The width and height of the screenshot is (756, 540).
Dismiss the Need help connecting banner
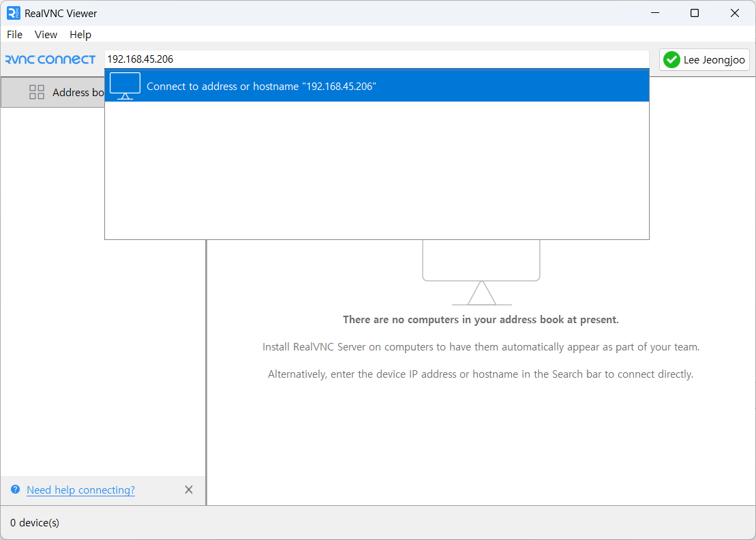[x=189, y=490]
